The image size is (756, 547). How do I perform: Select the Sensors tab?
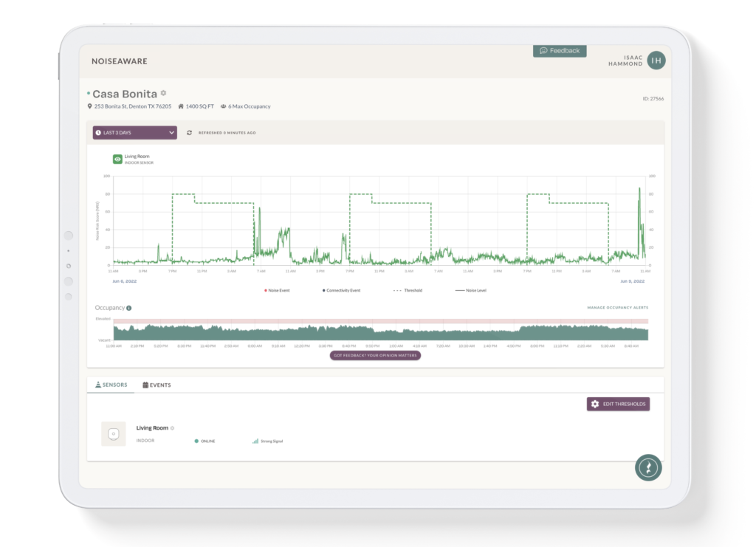[111, 385]
